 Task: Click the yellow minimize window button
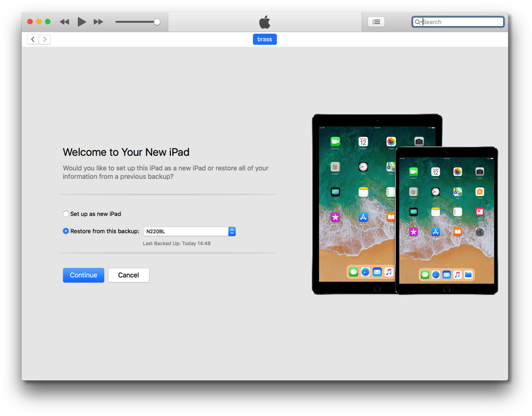(x=39, y=22)
